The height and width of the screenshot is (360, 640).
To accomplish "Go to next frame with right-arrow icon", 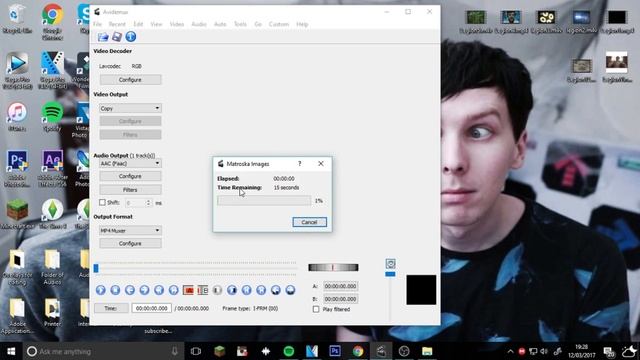I will point(144,290).
